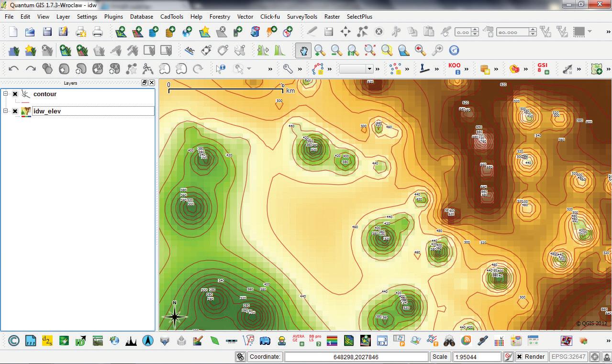Toggle the Render checkbox in status bar
Image resolution: width=612 pixels, height=364 pixels.
pyautogui.click(x=519, y=357)
